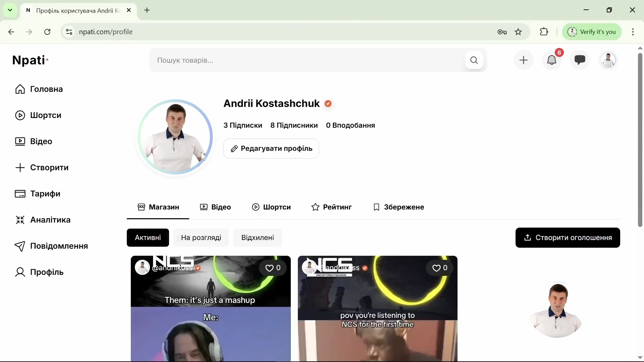This screenshot has width=644, height=362.
Task: Go to Головна in the sidebar
Action: pos(39,89)
